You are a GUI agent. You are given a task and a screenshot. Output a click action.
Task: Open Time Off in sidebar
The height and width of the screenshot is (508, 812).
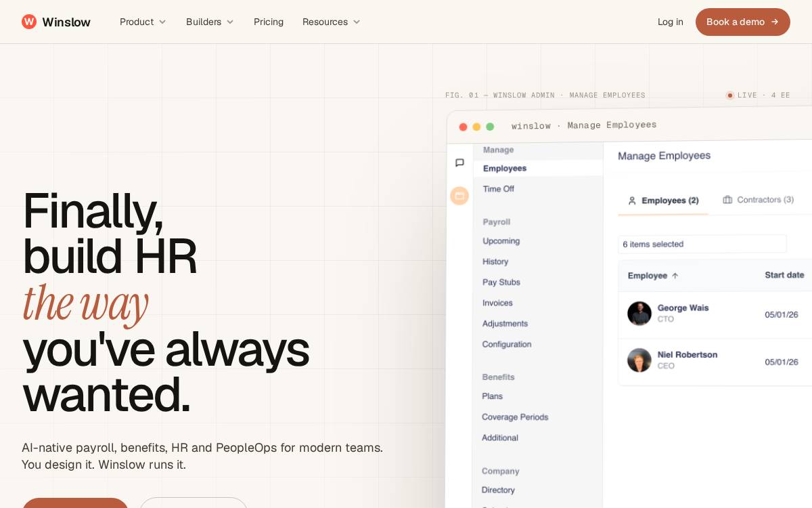(x=499, y=189)
